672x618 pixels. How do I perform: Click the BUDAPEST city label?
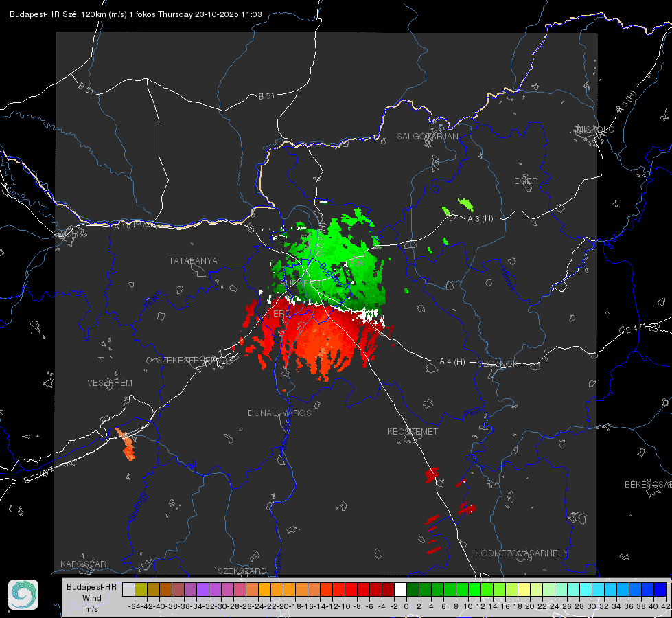pos(302,284)
